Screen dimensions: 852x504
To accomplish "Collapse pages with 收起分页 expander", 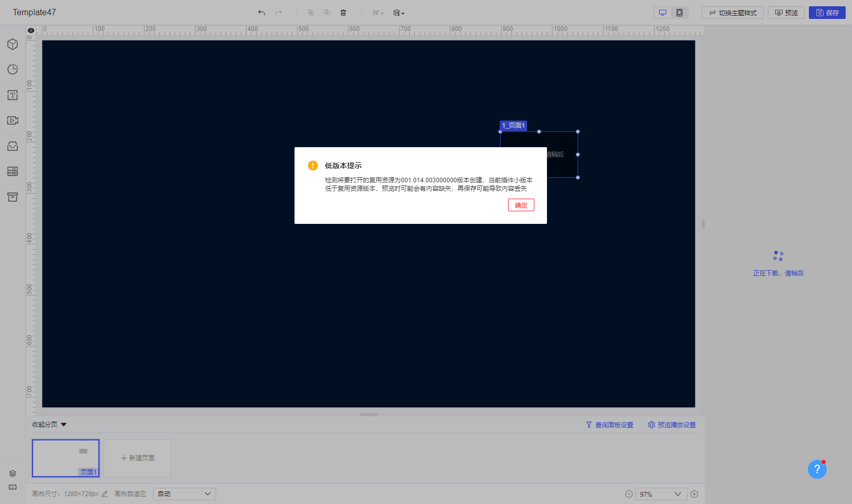I will [x=49, y=425].
